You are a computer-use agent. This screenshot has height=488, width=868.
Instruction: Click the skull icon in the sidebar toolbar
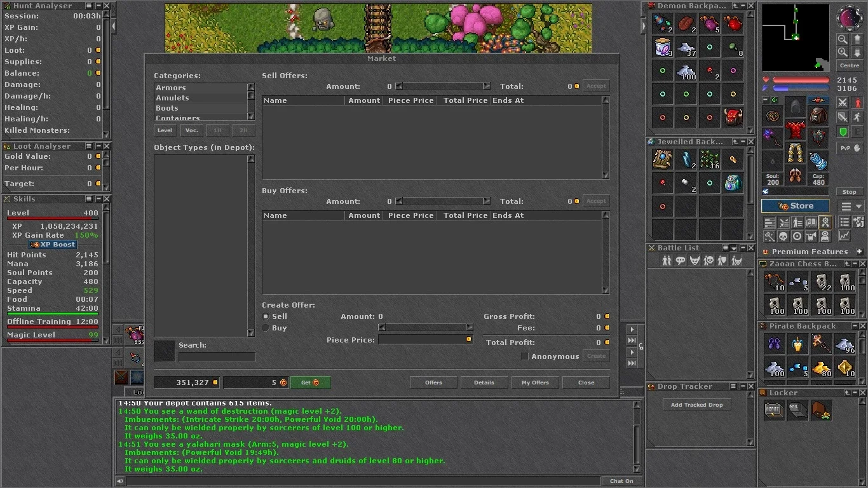(783, 236)
